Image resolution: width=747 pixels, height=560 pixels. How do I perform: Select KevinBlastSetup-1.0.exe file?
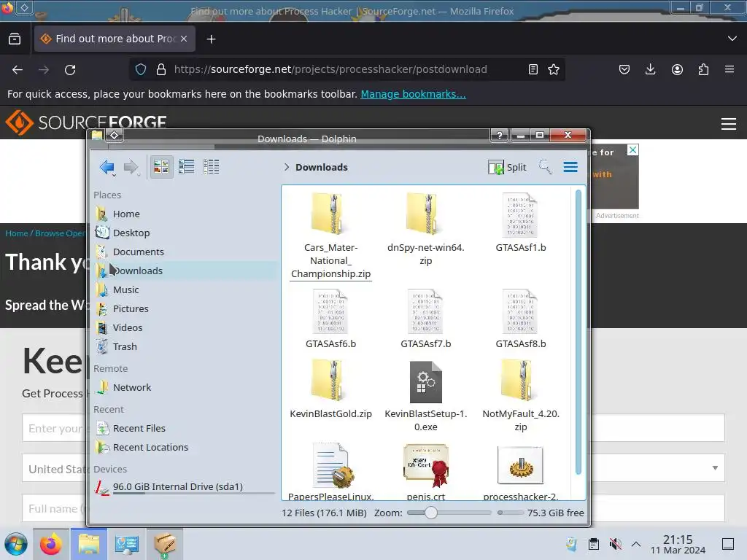point(425,396)
